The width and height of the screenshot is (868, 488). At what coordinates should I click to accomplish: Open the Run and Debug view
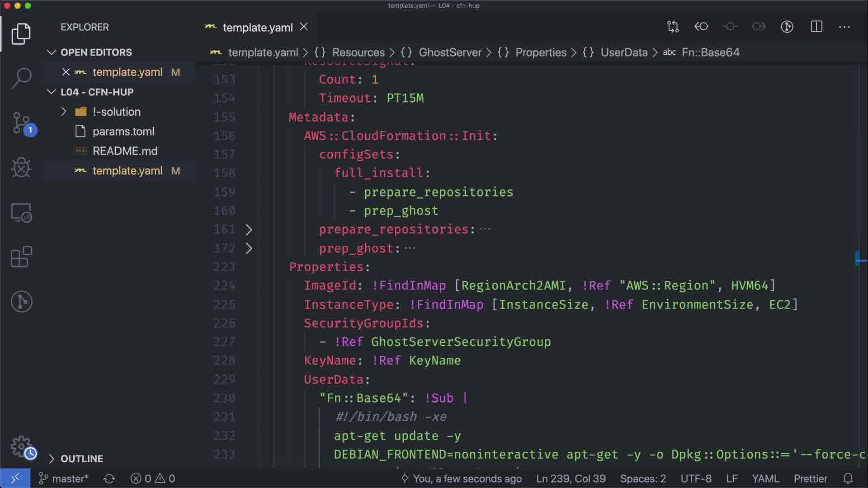[x=21, y=168]
